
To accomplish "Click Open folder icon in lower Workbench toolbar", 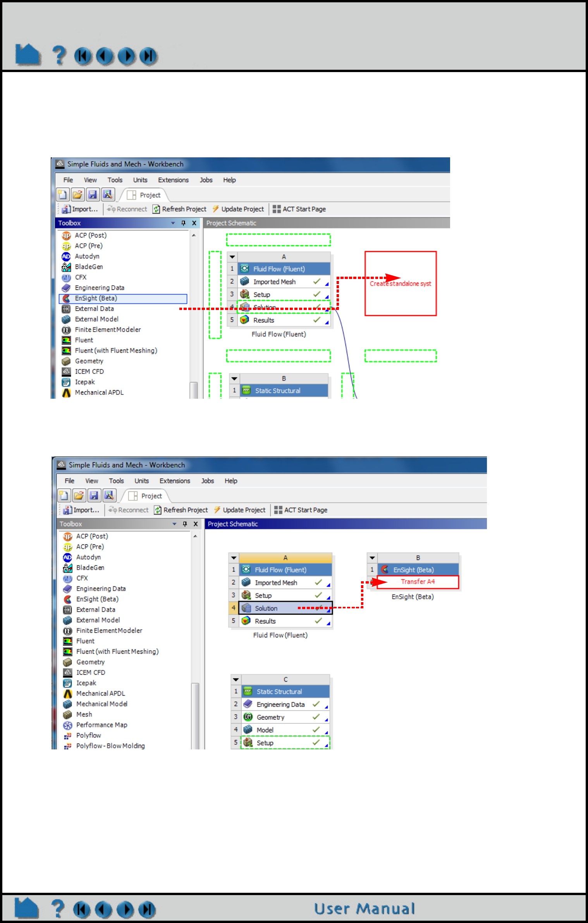I will [x=79, y=496].
